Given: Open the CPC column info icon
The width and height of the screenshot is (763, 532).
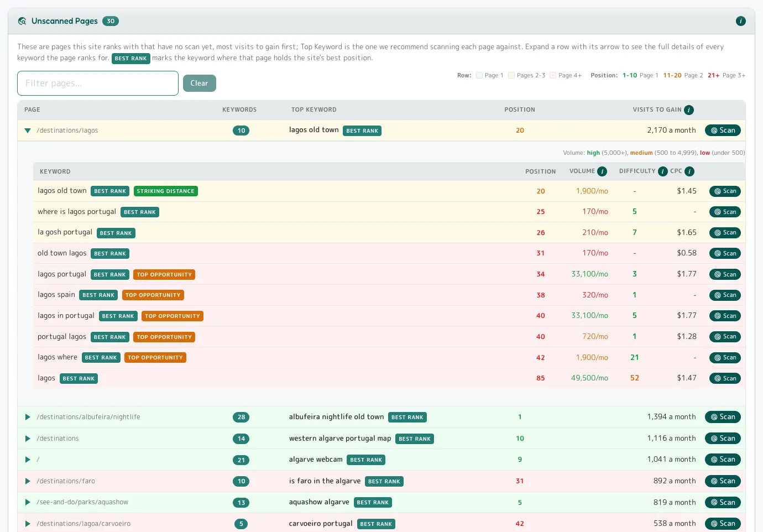Looking at the screenshot, I should coord(689,171).
